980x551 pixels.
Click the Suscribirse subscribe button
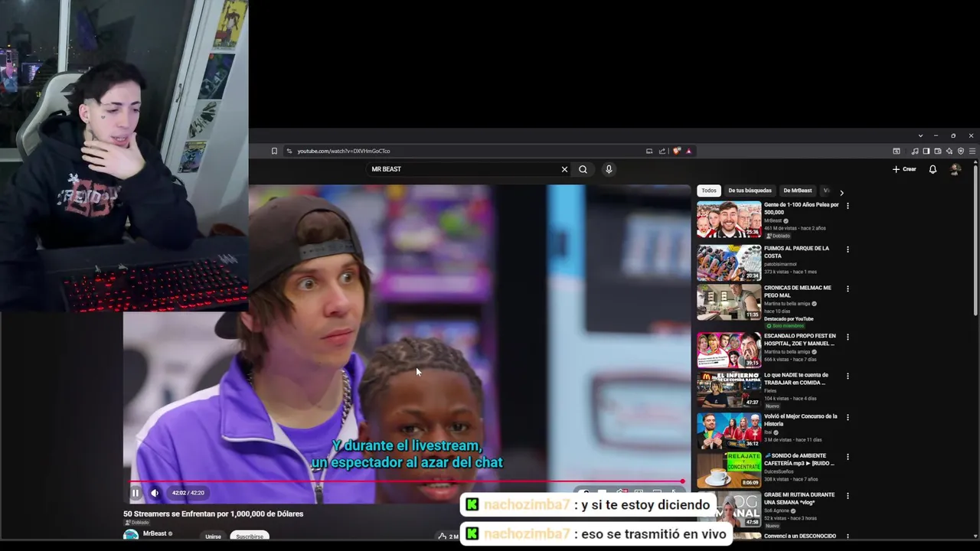pyautogui.click(x=250, y=536)
